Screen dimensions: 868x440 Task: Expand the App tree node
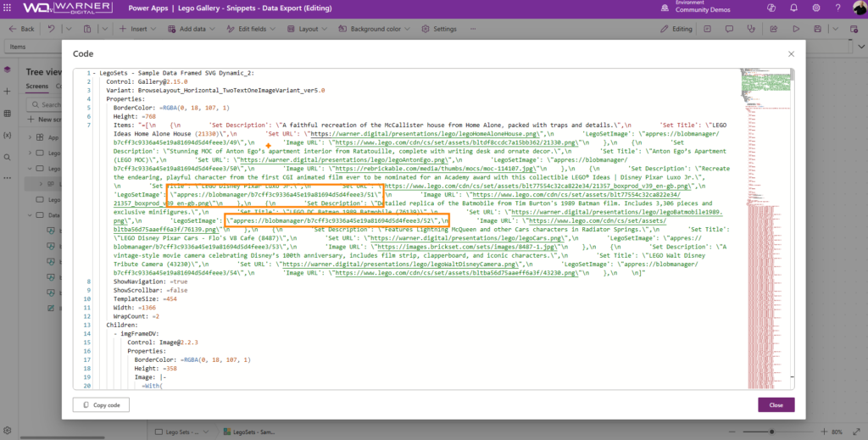31,137
